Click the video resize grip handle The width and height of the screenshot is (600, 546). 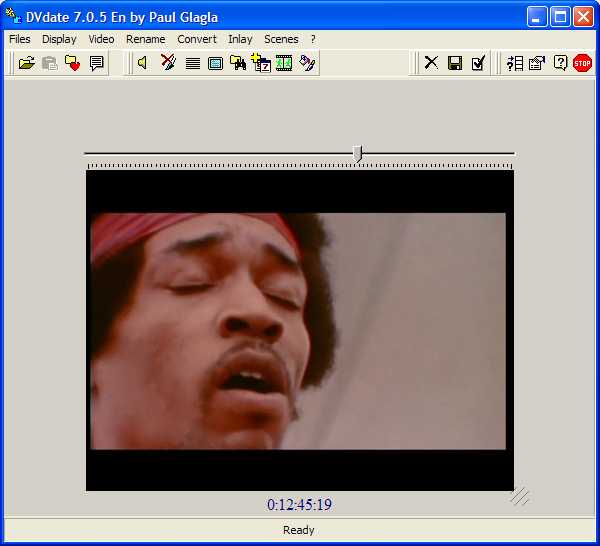[519, 496]
